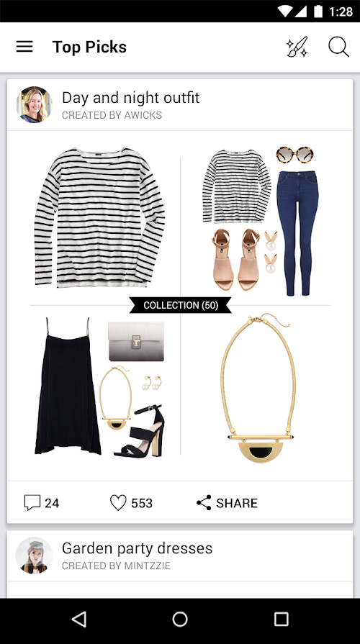Tap the magic brush create icon
Image resolution: width=360 pixels, height=644 pixels.
coord(297,47)
